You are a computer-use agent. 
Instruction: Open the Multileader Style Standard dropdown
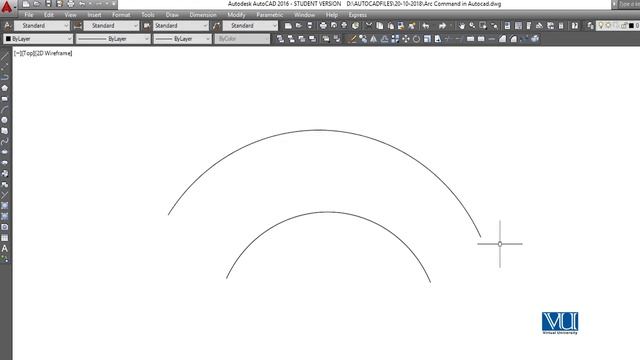click(250, 26)
